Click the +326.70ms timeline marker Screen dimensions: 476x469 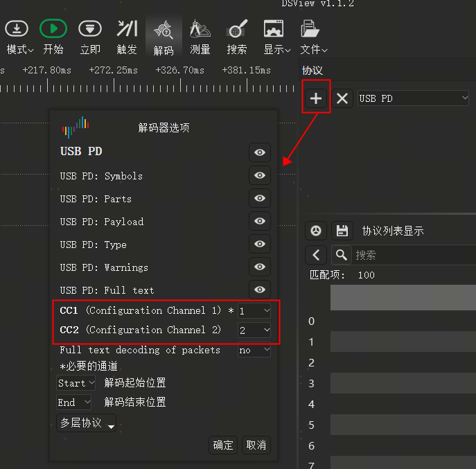179,71
